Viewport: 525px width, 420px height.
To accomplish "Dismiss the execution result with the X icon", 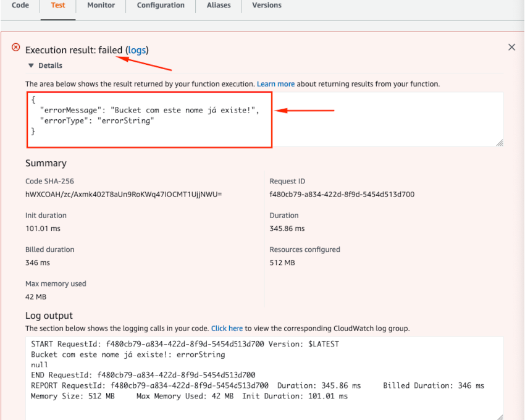I will pos(511,47).
